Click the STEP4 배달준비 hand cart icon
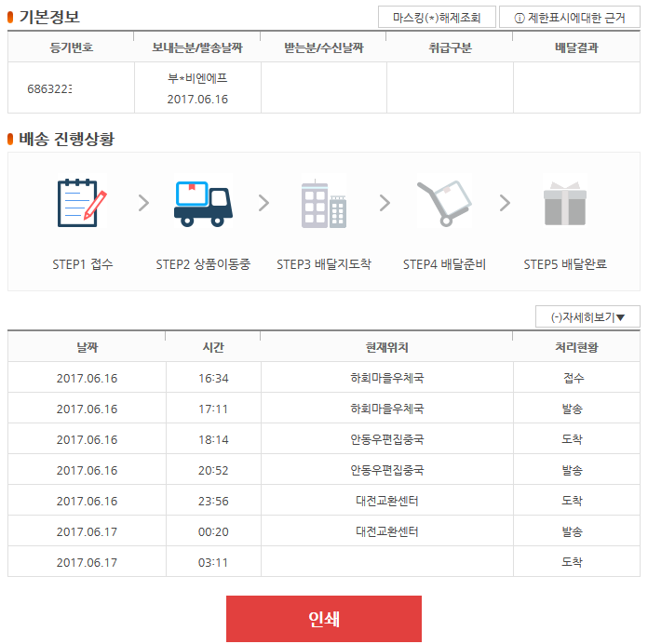 (x=444, y=202)
